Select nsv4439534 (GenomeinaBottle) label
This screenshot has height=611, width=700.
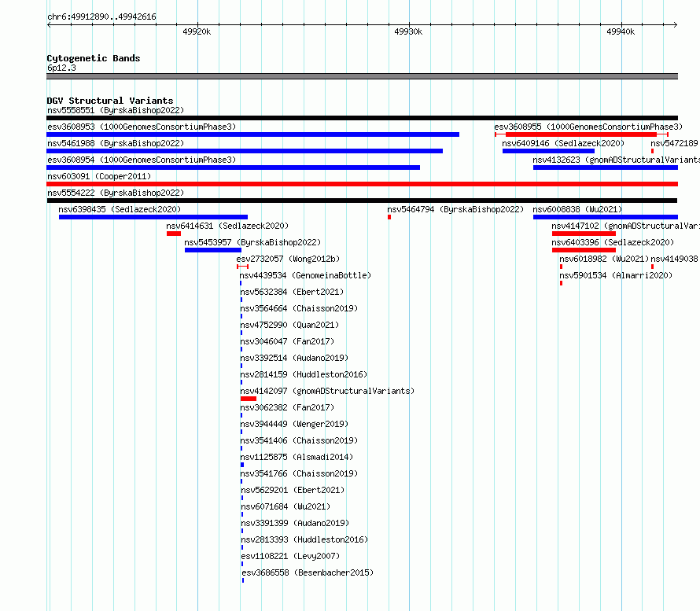point(305,275)
